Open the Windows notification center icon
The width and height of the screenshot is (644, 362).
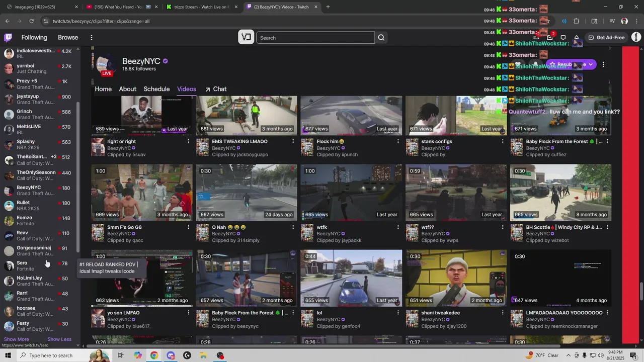[x=633, y=355]
